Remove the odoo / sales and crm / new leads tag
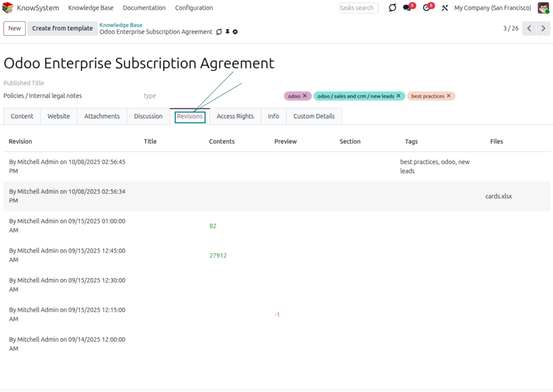553x392 pixels. pos(398,96)
